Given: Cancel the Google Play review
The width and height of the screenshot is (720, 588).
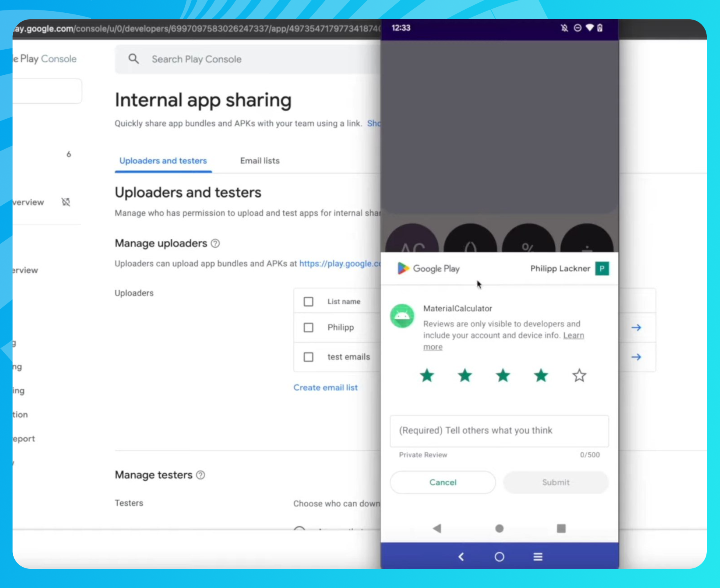Looking at the screenshot, I should (x=443, y=482).
